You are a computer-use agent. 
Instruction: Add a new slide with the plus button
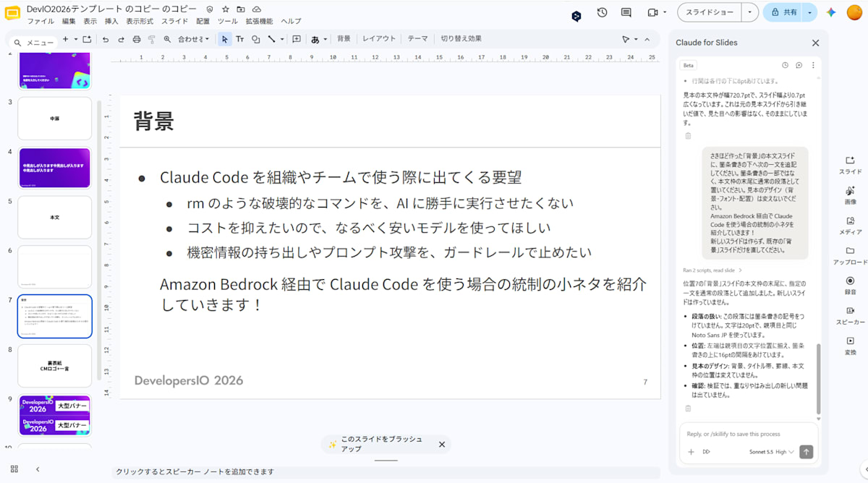(x=66, y=39)
